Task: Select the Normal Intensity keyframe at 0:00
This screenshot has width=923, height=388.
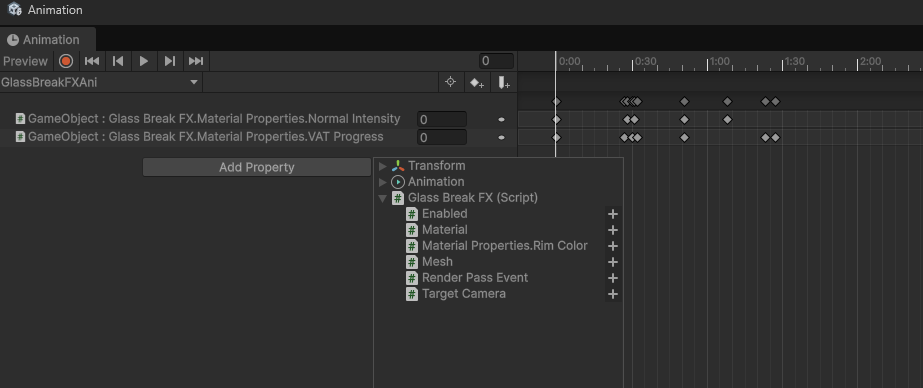Action: pyautogui.click(x=556, y=120)
